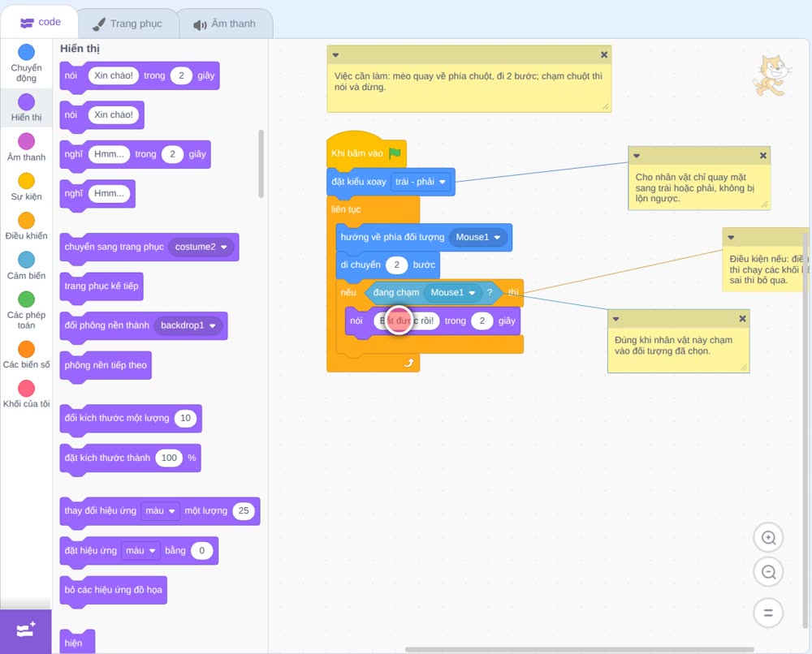Select the Các phép toán category circle
The width and height of the screenshot is (812, 654).
[x=27, y=299]
